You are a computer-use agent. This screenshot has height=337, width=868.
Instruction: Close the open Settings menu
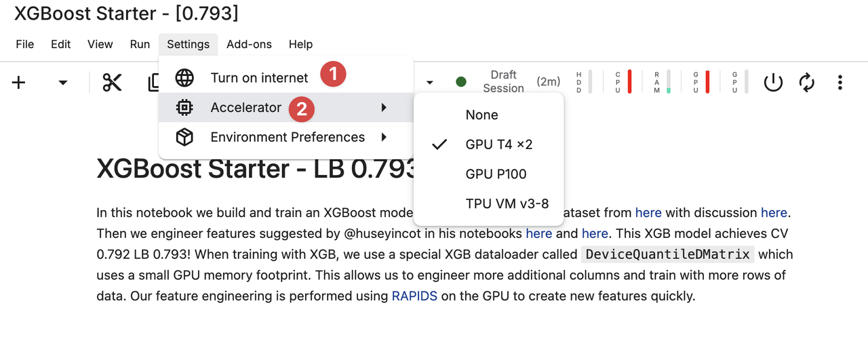pos(189,44)
